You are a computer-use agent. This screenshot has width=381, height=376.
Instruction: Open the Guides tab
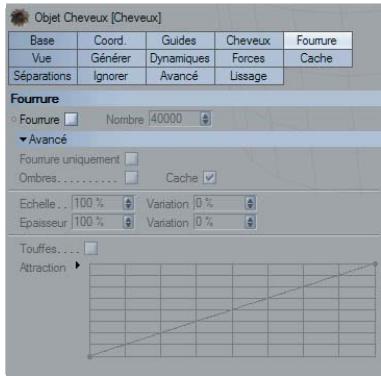tap(180, 41)
